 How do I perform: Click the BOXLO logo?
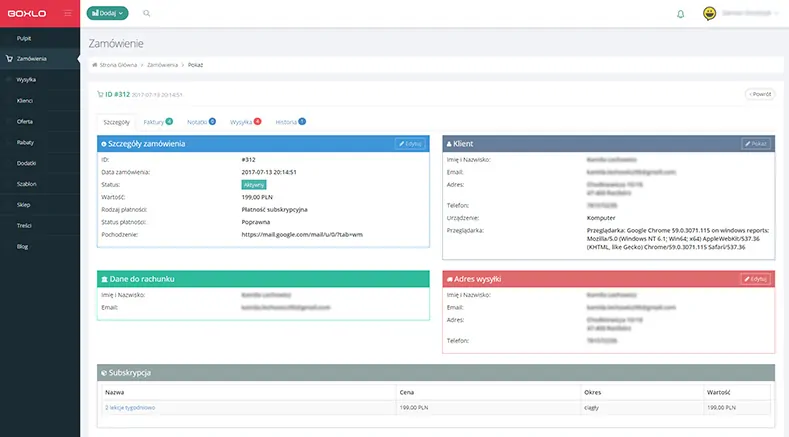coord(28,14)
